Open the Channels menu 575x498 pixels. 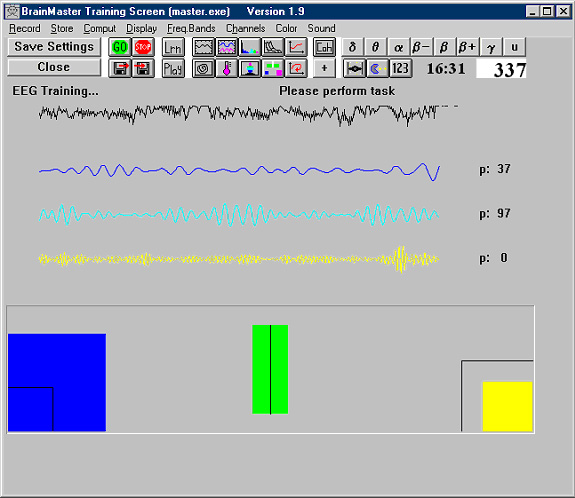(245, 28)
